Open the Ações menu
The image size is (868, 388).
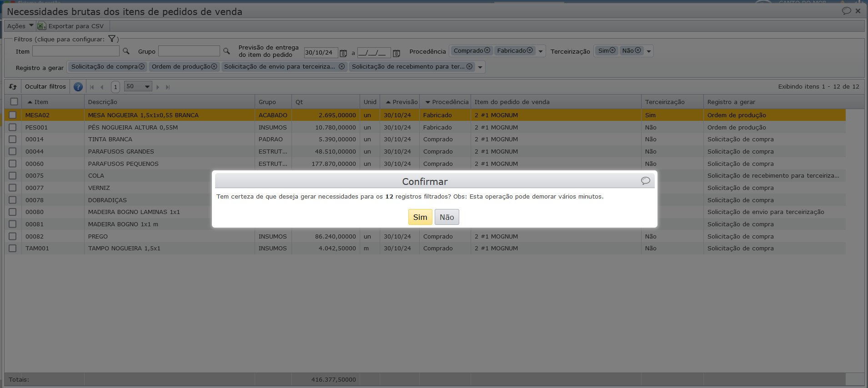20,26
